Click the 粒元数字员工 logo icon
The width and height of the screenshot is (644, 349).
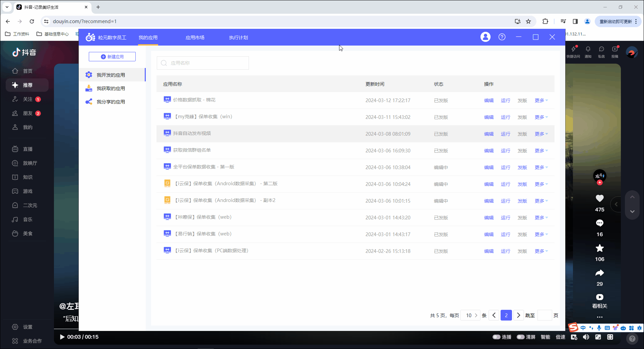90,37
